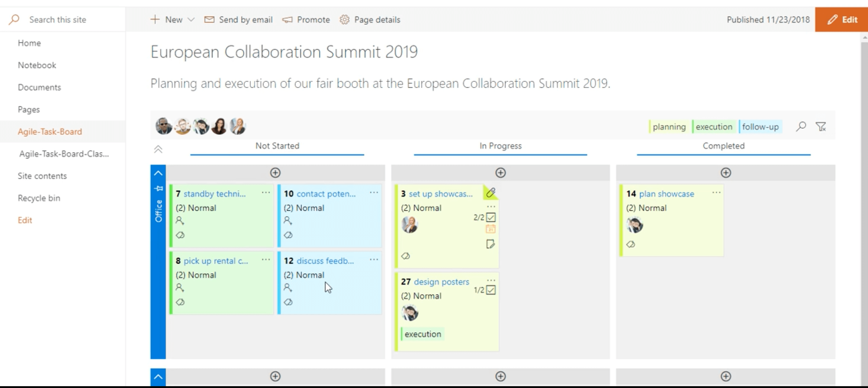Click the orange Edit page button
868x388 pixels.
[842, 20]
